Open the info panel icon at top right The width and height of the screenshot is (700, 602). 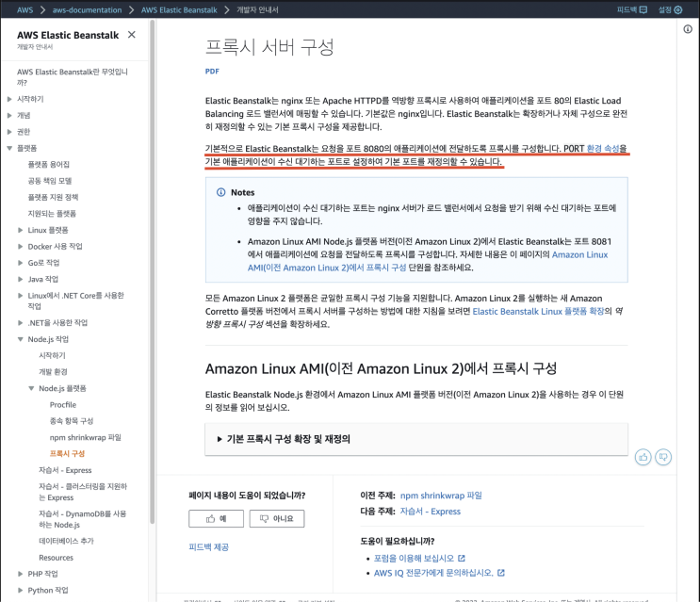click(688, 29)
